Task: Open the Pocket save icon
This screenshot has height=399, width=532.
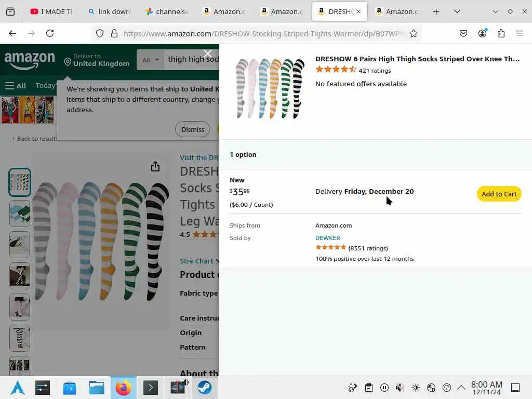Action: tap(463, 33)
